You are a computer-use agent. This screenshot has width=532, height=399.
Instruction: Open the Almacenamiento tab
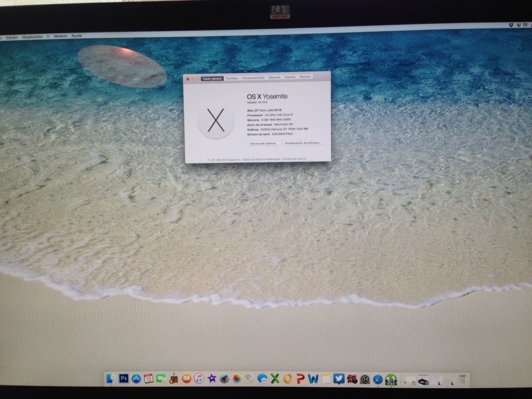254,78
